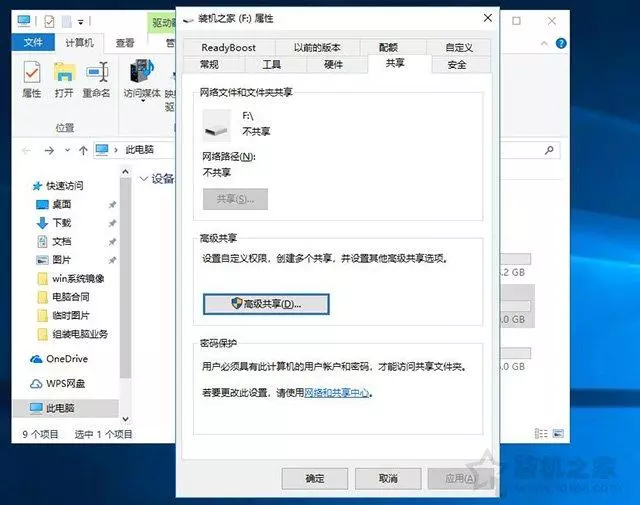This screenshot has width=640, height=505.
Task: Click the 共享(S)... button
Action: coord(236,199)
